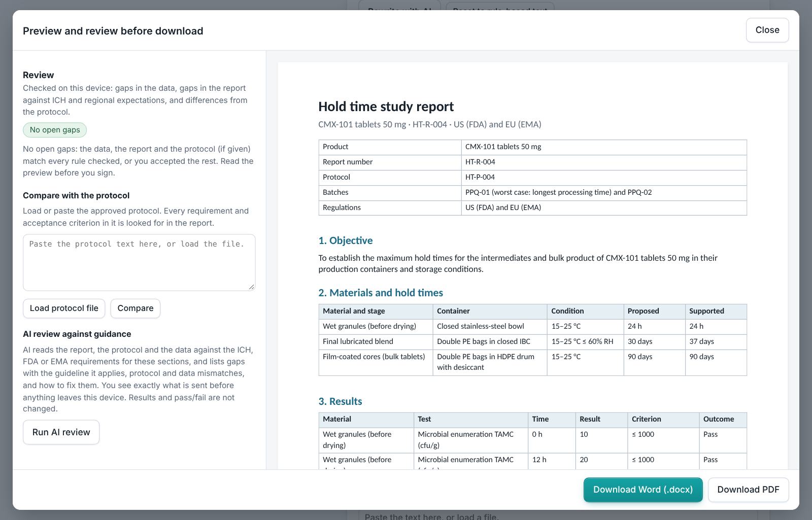Click the '2. Materials and hold times' heading
This screenshot has width=812, height=520.
381,293
